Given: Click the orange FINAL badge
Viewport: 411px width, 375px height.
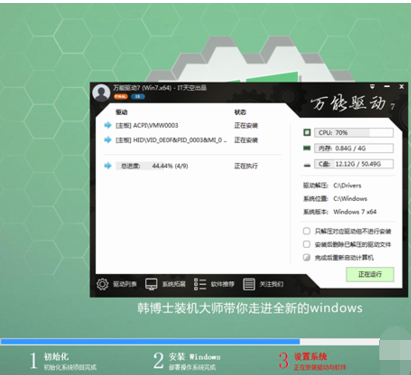Looking at the screenshot, I should coord(121,96).
